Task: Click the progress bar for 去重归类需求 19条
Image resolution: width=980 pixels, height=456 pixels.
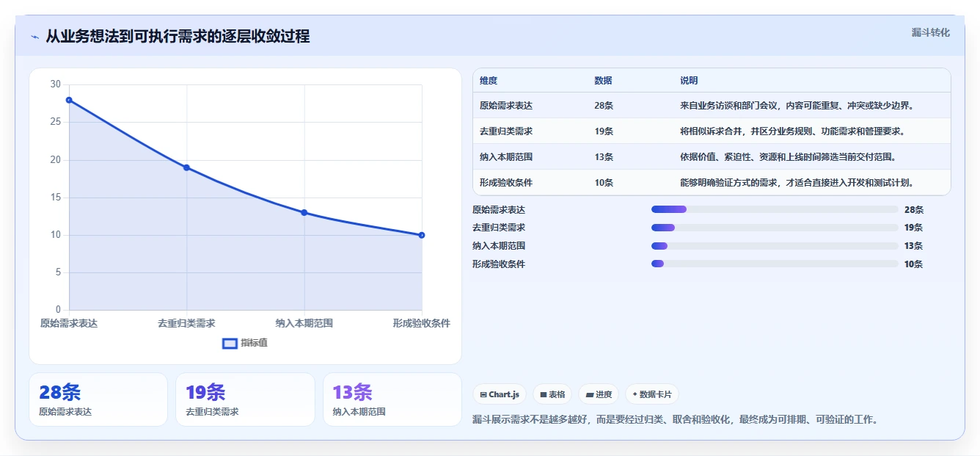Action: pyautogui.click(x=775, y=228)
